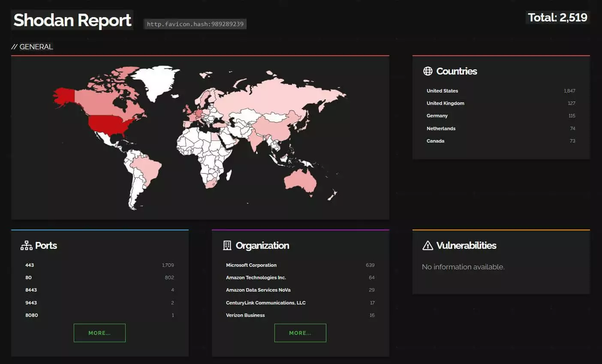
Task: Click the Total: 2,519 counter
Action: click(x=557, y=18)
